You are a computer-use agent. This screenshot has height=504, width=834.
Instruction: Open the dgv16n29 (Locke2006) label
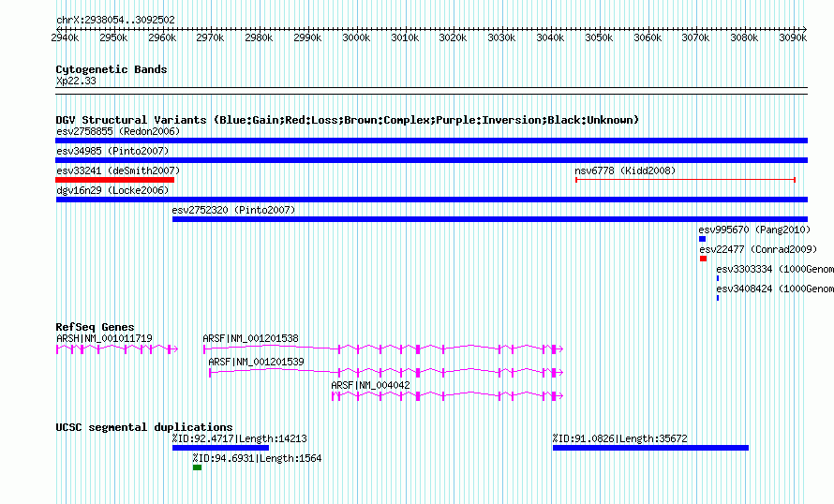(112, 190)
